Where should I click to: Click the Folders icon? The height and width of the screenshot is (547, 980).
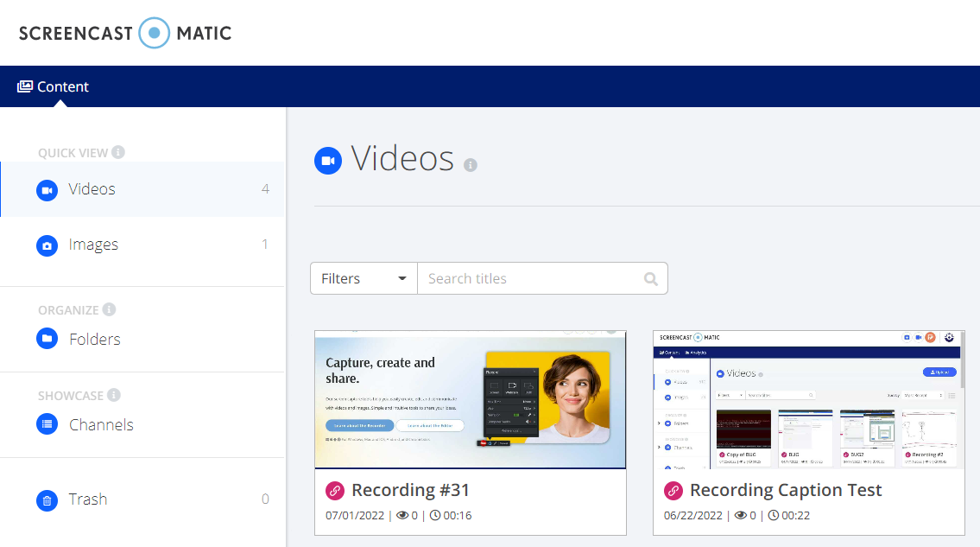47,339
